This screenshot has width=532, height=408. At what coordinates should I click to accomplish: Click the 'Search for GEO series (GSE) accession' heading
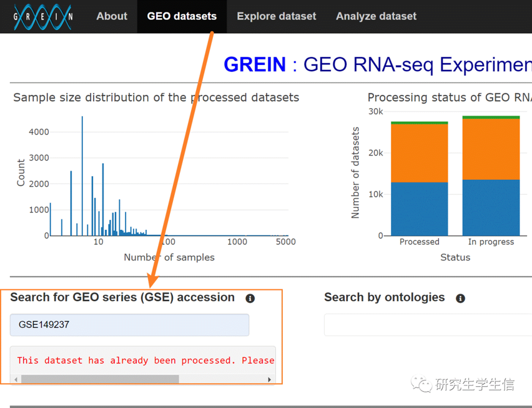[122, 297]
